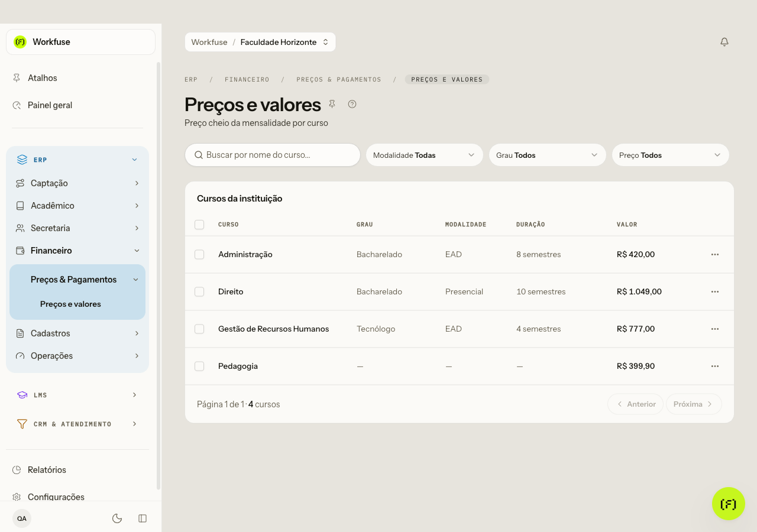This screenshot has height=532, width=757.
Task: Collapse the Financeiro menu
Action: point(77,251)
